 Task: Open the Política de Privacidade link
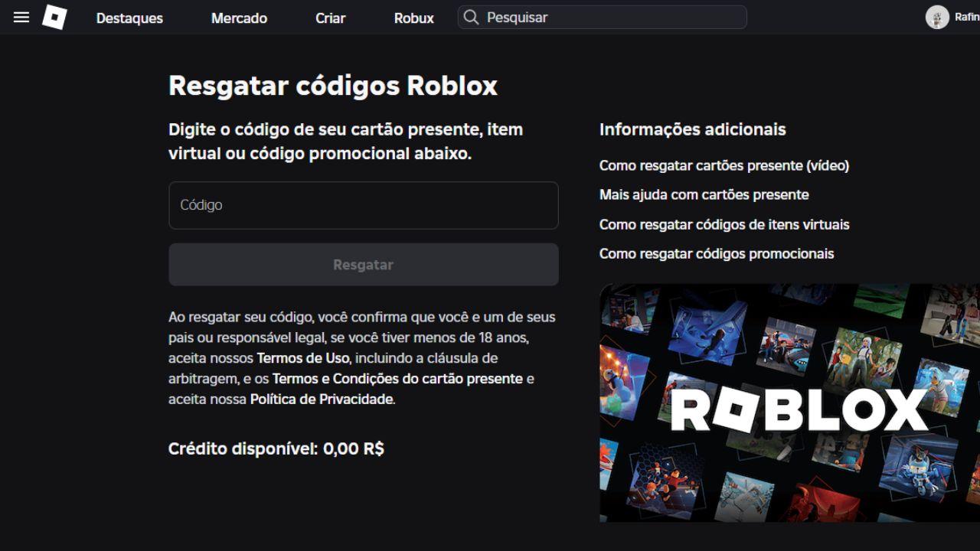[x=322, y=399]
